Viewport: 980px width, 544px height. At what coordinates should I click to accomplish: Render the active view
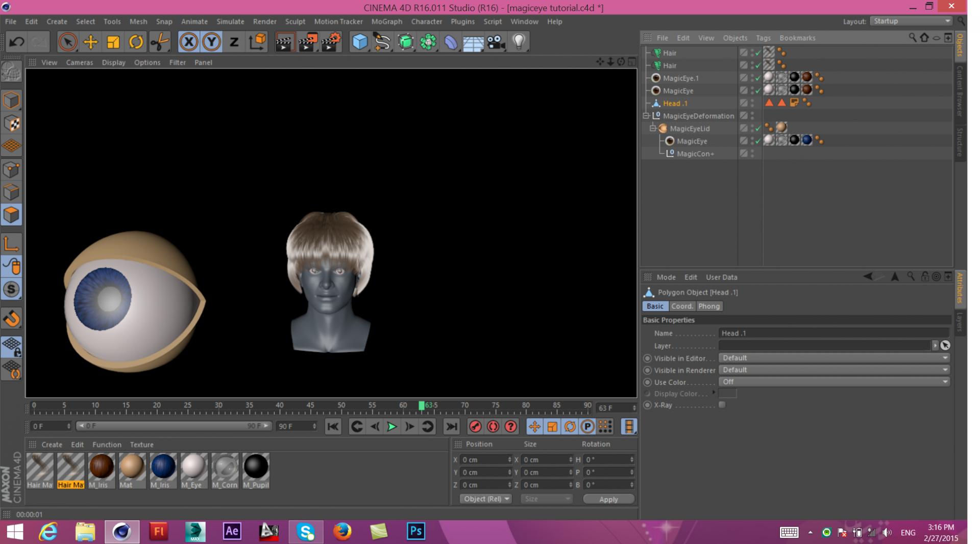tap(284, 42)
